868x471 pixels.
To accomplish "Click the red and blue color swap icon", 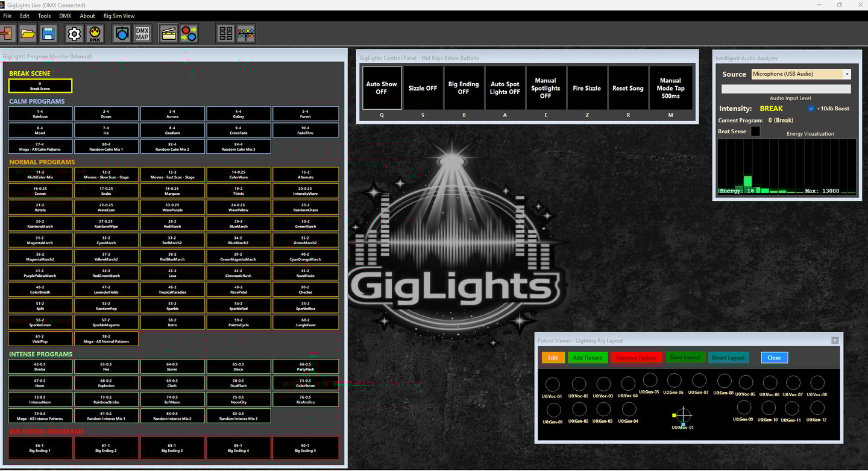I will pos(189,34).
